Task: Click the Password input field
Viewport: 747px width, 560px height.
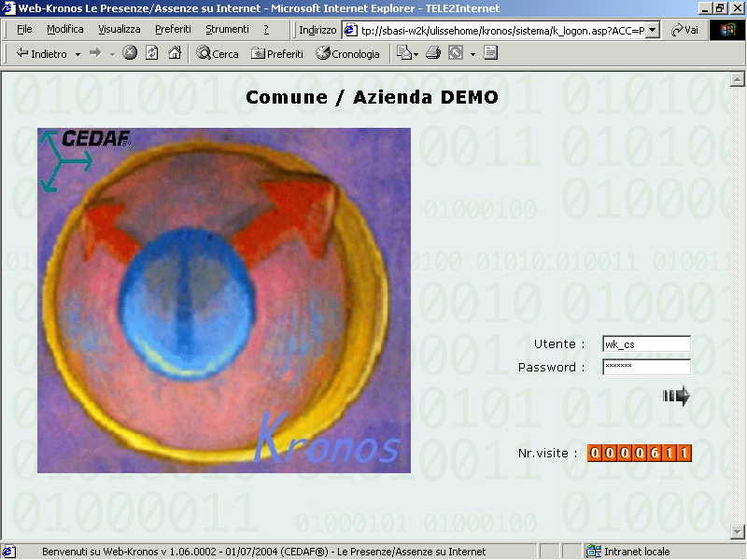Action: point(646,367)
